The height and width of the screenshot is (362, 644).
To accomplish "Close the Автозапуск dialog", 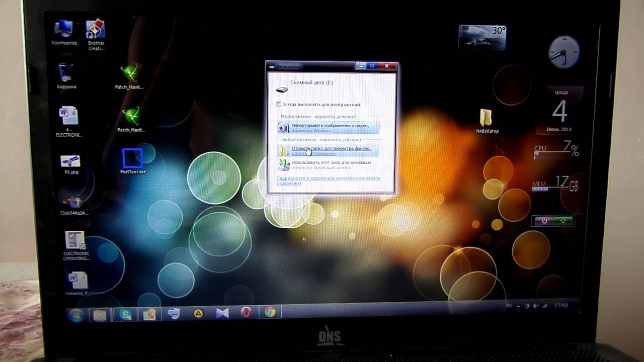I will pos(386,66).
